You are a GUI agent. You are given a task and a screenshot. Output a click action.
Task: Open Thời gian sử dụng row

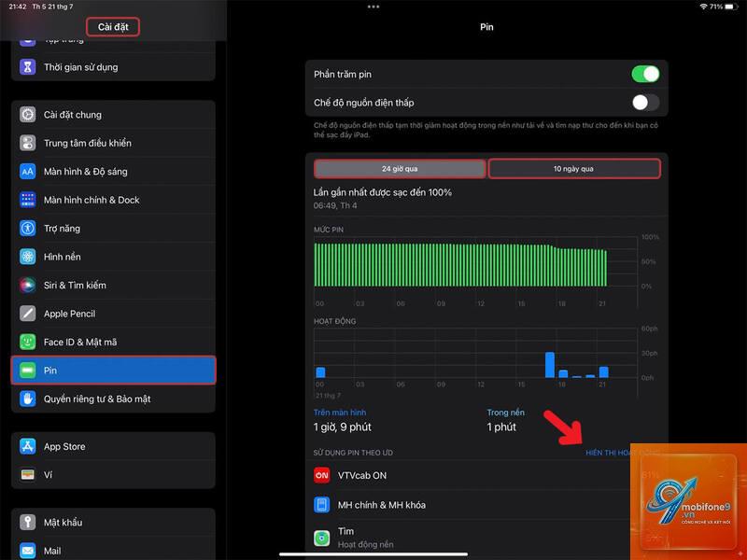[113, 67]
